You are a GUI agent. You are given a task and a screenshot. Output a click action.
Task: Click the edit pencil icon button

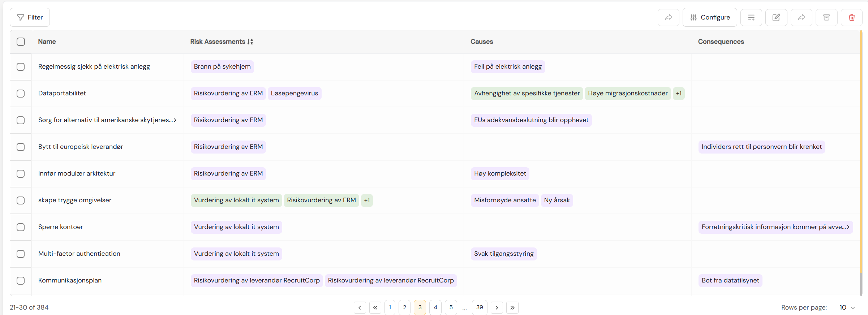pyautogui.click(x=776, y=17)
